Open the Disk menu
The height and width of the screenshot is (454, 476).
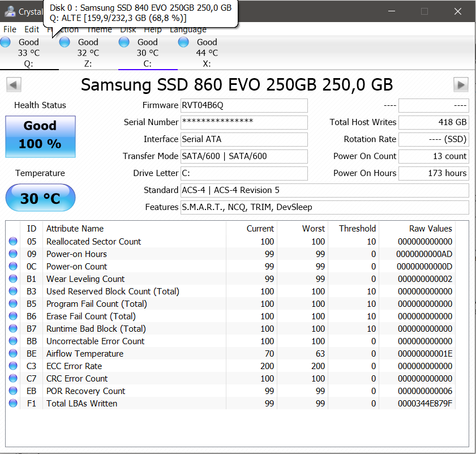click(x=128, y=30)
